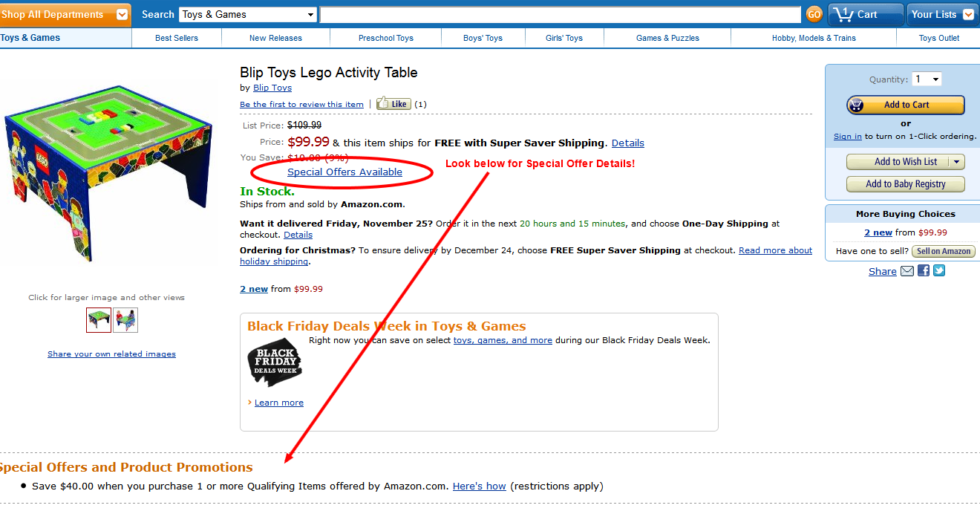This screenshot has width=980, height=511.
Task: Open toys, games, and more link
Action: coord(503,340)
